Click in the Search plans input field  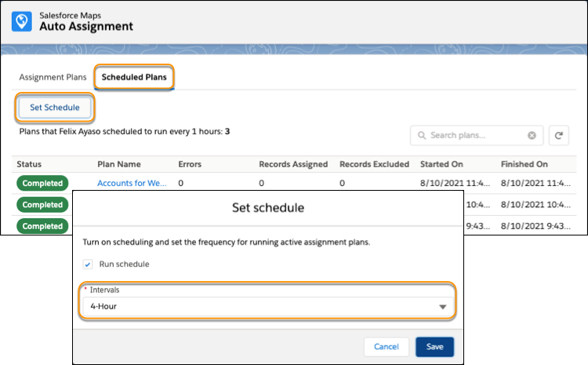pyautogui.click(x=477, y=135)
